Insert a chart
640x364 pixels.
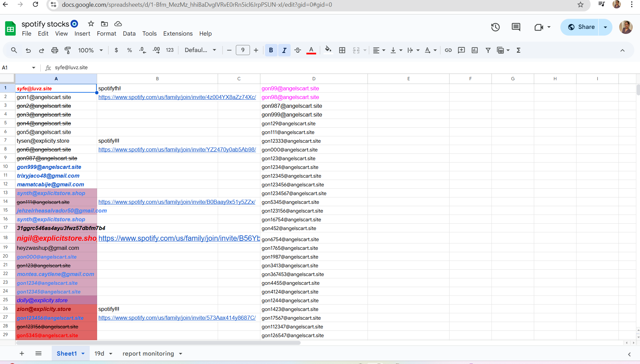pyautogui.click(x=475, y=50)
